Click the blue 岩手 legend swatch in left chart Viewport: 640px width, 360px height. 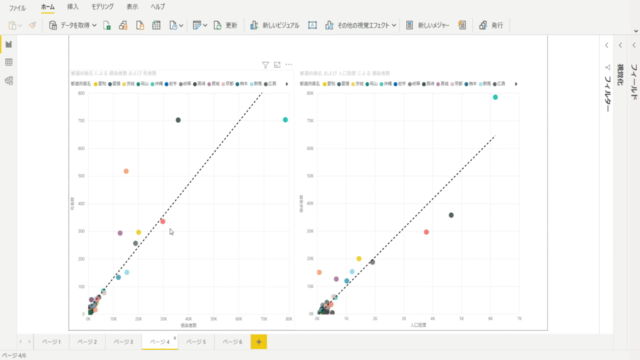(167, 84)
